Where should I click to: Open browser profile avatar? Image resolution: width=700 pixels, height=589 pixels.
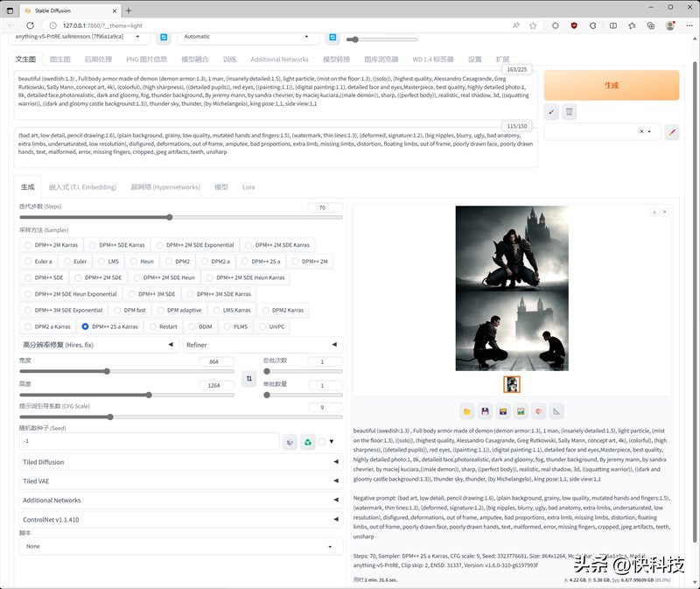670,25
